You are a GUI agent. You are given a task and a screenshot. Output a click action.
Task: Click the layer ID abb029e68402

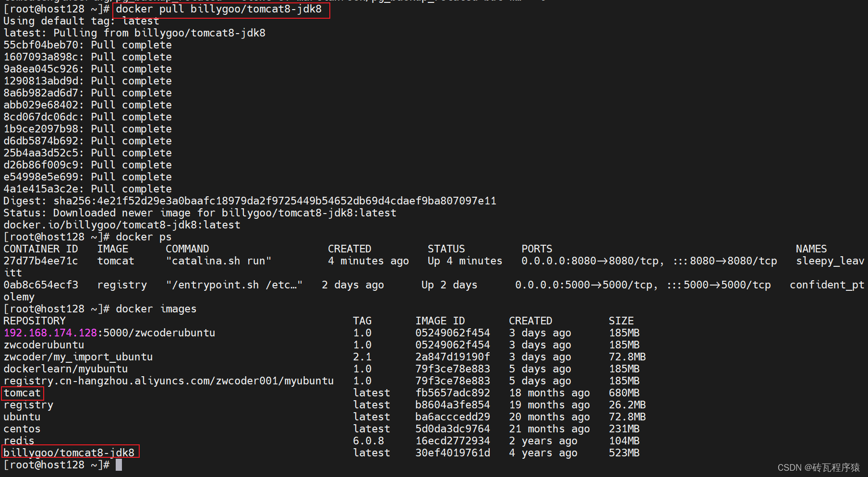coord(41,105)
